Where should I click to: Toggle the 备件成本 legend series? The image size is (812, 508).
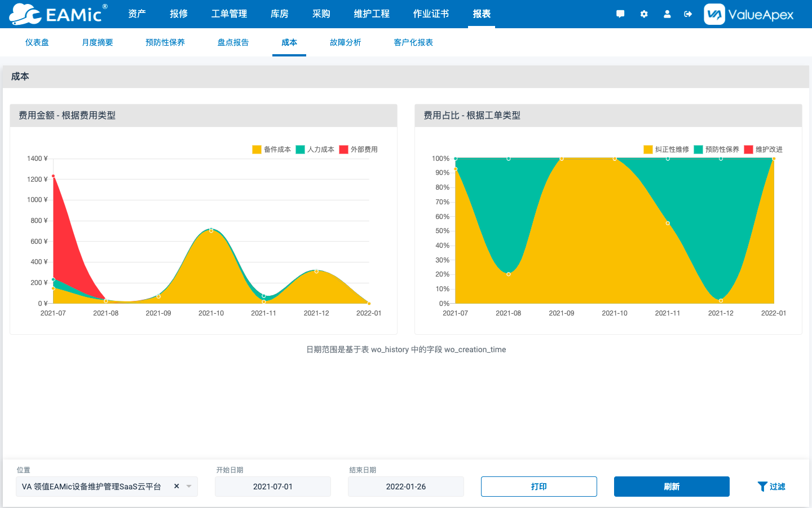point(271,150)
